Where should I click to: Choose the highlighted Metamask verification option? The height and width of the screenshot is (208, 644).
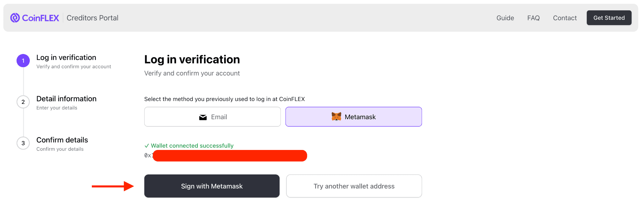pos(353,117)
